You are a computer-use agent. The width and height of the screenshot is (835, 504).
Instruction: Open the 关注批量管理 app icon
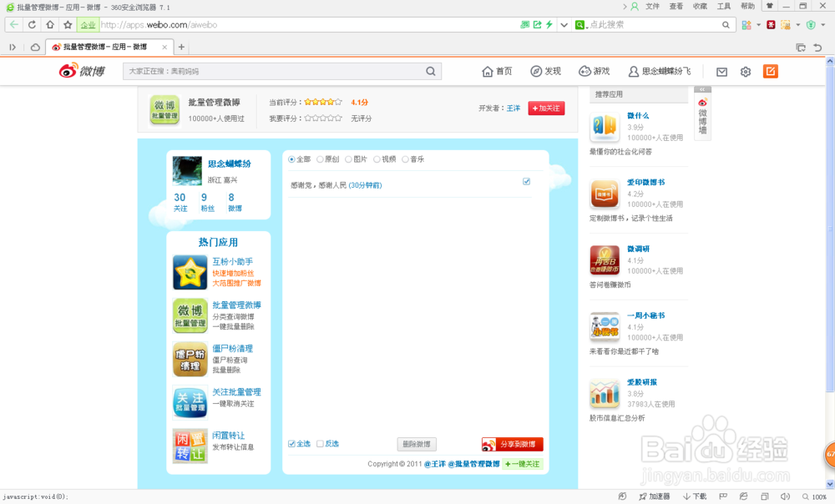point(190,403)
